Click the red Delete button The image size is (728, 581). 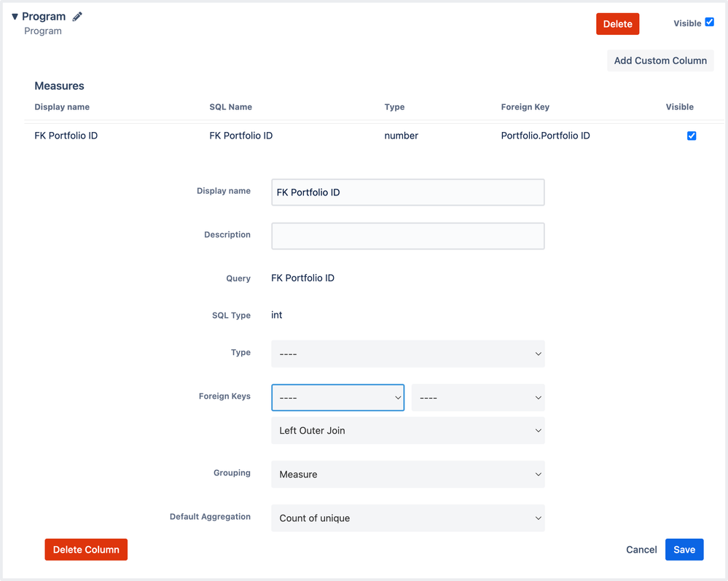(617, 24)
